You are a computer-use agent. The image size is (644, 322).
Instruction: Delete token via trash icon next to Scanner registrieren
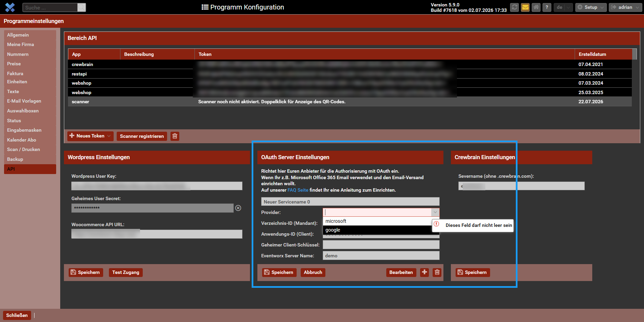tap(175, 136)
